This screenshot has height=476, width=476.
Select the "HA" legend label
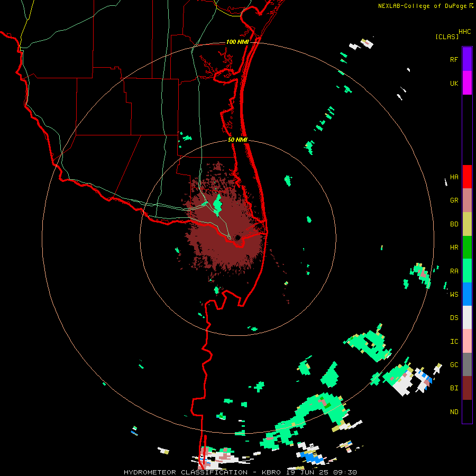(x=454, y=177)
